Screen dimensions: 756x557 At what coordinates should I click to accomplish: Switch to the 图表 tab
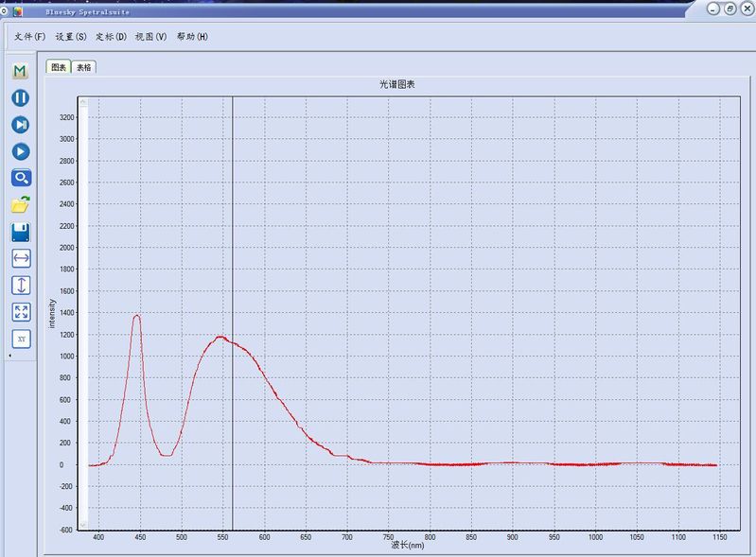point(59,67)
